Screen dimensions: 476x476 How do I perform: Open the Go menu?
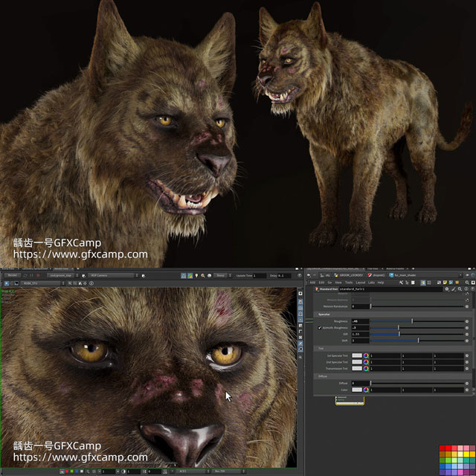(x=329, y=283)
